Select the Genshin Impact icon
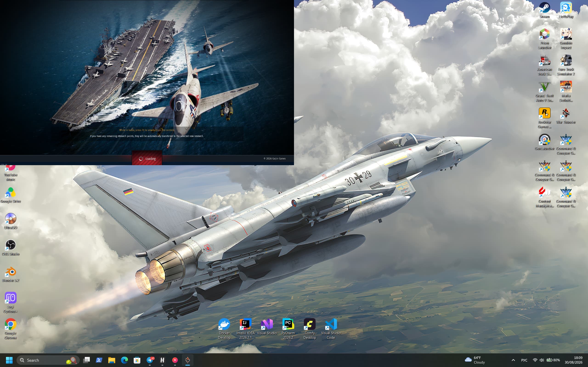The image size is (588, 367). [x=566, y=39]
